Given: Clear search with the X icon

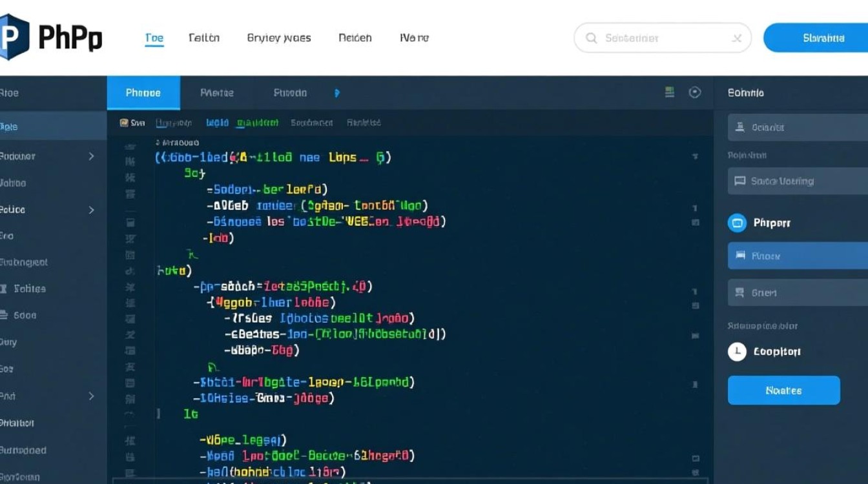Looking at the screenshot, I should 736,38.
